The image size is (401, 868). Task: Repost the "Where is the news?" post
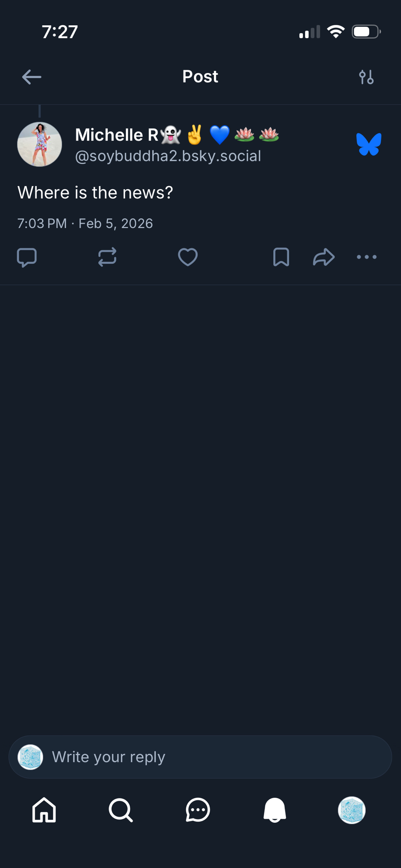[107, 257]
